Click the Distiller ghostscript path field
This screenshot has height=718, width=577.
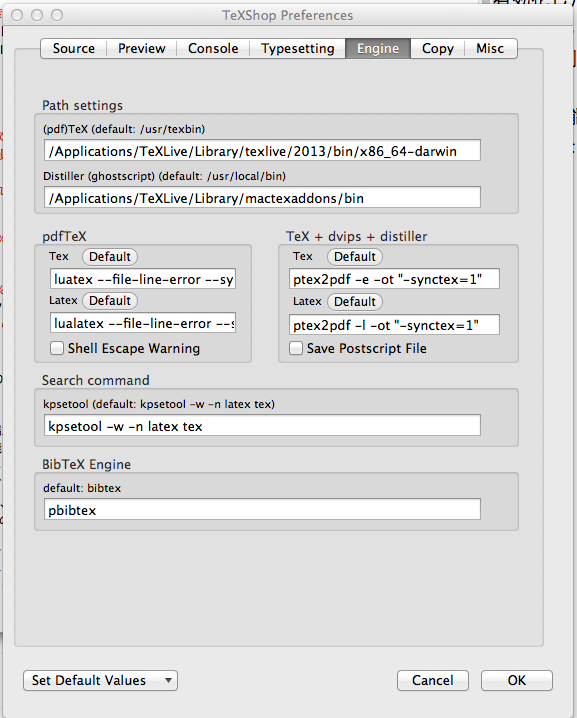pos(262,197)
